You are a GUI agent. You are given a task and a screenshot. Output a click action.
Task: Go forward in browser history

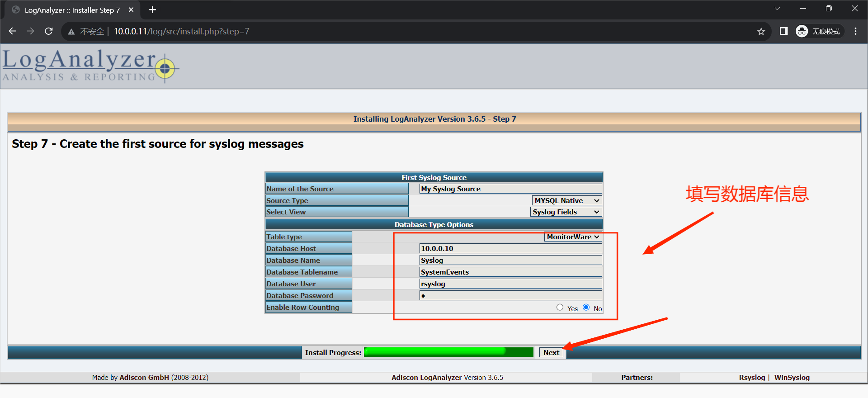point(30,31)
